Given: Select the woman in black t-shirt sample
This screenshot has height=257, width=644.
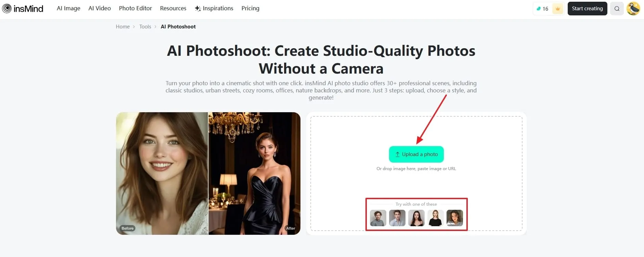Looking at the screenshot, I should click(x=435, y=218).
